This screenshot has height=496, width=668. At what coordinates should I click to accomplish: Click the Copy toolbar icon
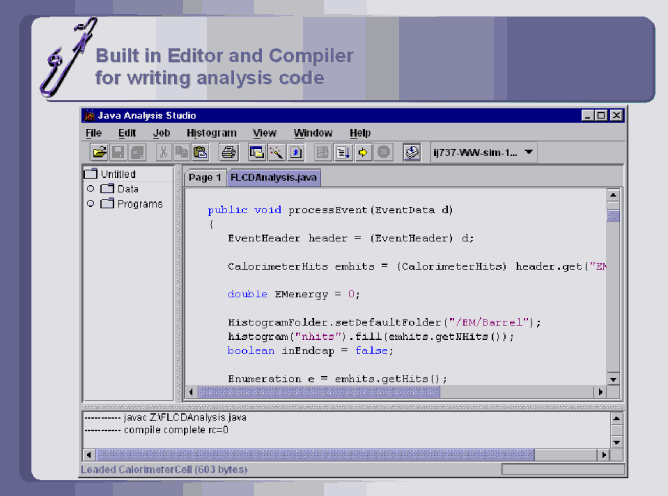point(182,153)
